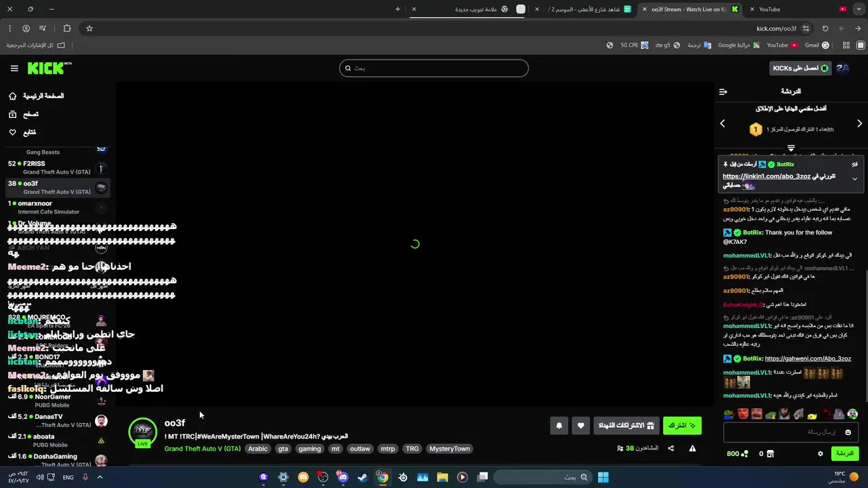
Task: Open File Explorer from the taskbar
Action: pyautogui.click(x=442, y=477)
